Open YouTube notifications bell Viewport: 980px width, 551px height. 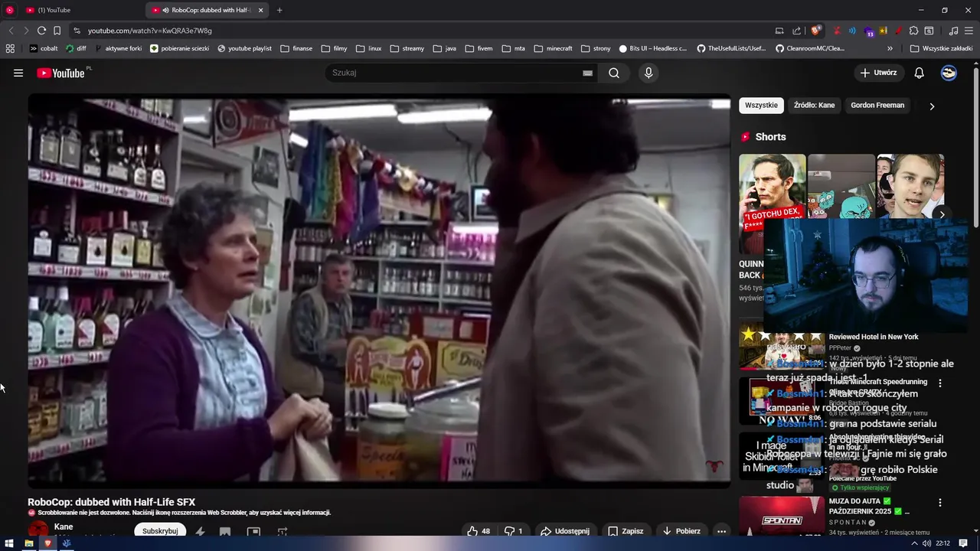tap(920, 73)
